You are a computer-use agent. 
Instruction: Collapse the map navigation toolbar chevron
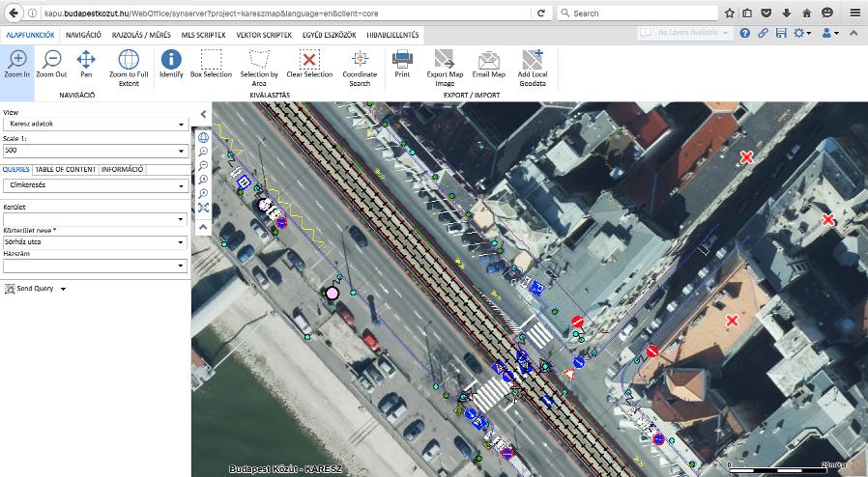(204, 227)
